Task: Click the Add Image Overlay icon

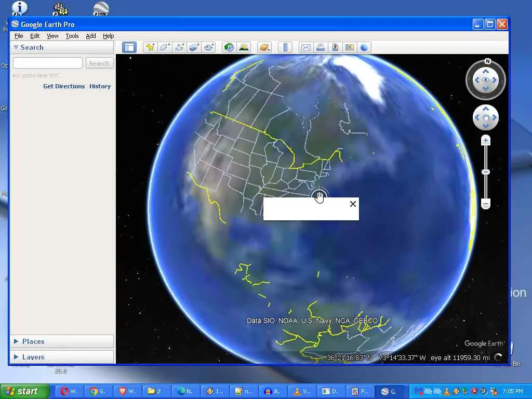Action: (x=194, y=47)
